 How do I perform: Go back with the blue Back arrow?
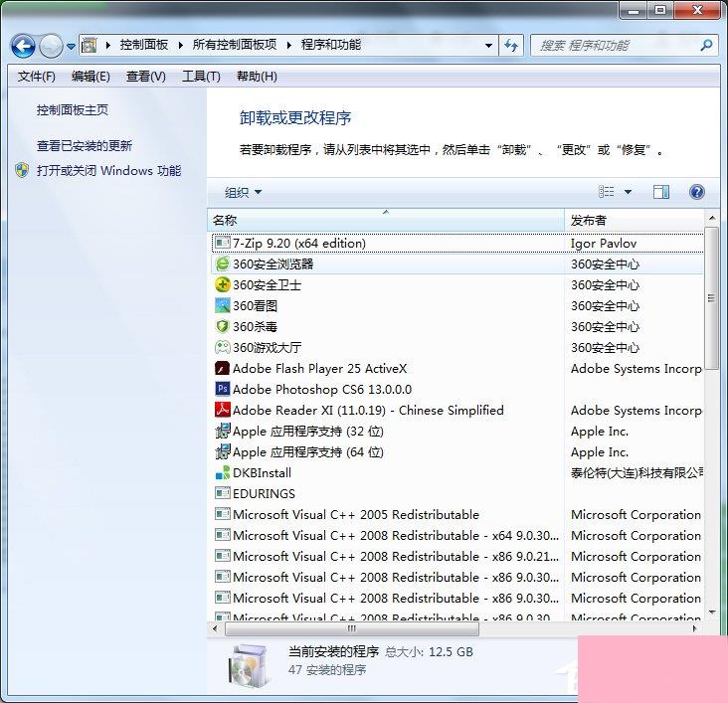pyautogui.click(x=23, y=46)
